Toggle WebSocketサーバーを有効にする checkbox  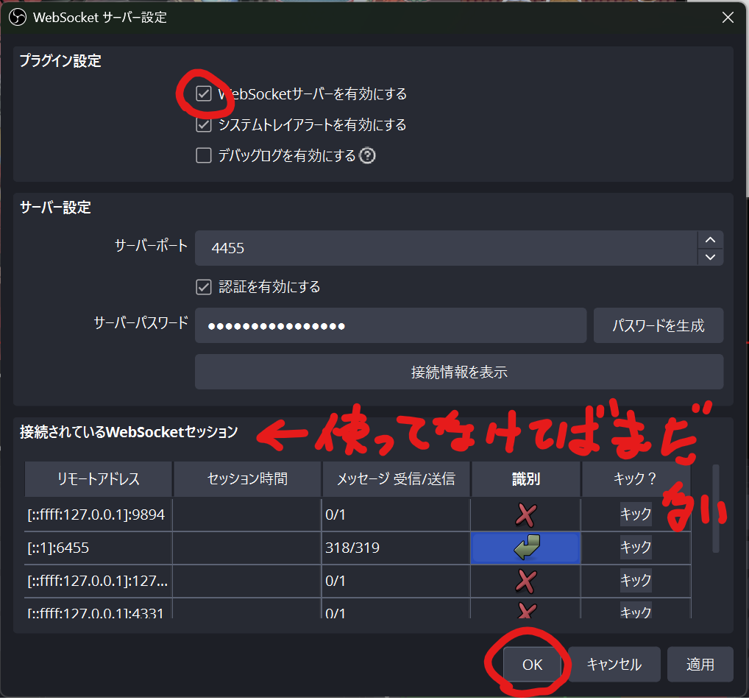(204, 93)
